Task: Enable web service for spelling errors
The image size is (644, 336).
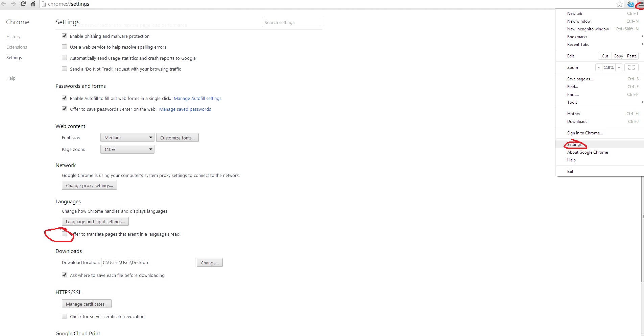Action: (x=64, y=47)
